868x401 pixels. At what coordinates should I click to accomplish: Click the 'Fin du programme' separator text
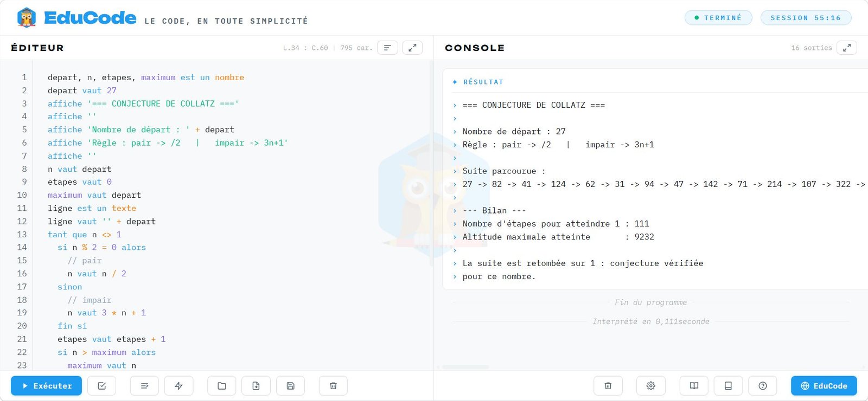650,302
